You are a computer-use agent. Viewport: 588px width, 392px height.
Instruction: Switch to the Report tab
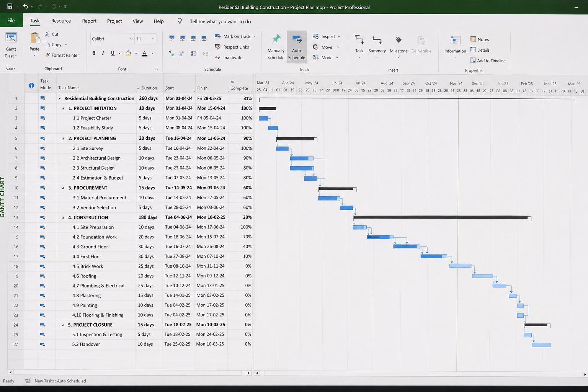coord(89,21)
